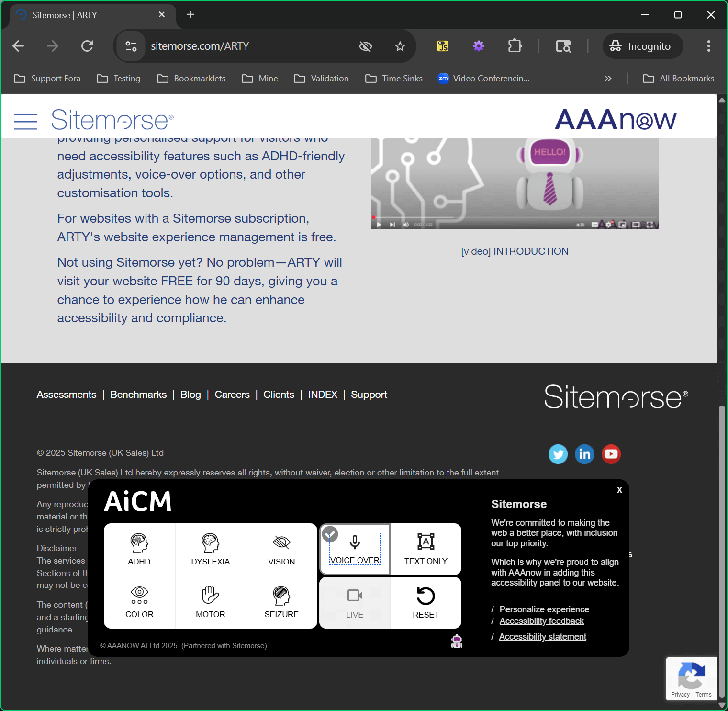Viewport: 728px width, 711px height.
Task: Open All Bookmarks folder
Action: pyautogui.click(x=678, y=79)
